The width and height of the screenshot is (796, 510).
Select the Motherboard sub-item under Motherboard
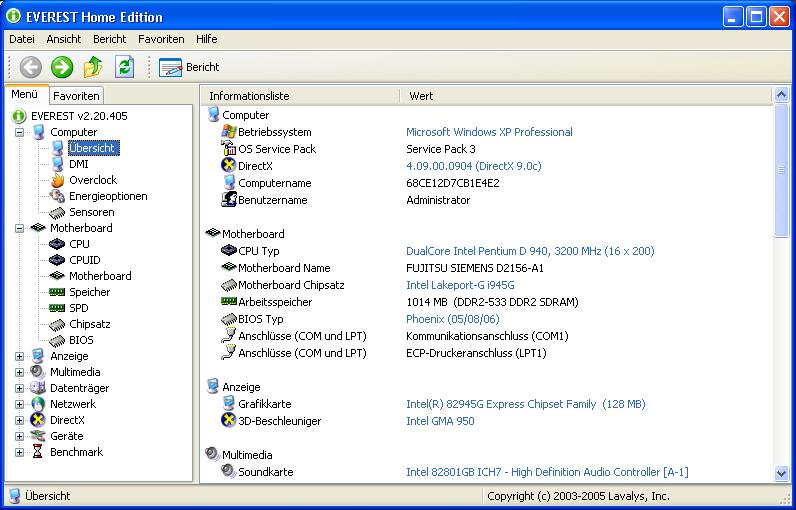(x=100, y=276)
